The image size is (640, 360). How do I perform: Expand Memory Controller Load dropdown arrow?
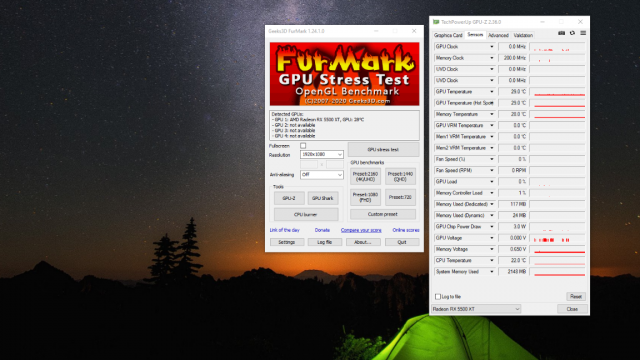coord(491,193)
